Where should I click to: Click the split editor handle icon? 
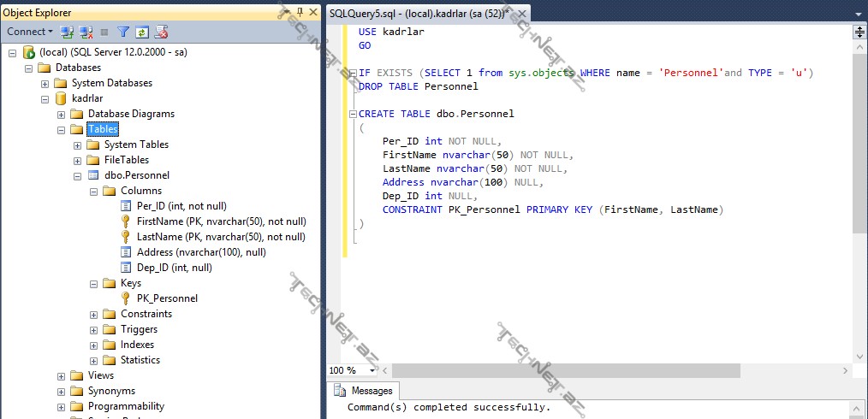[x=859, y=32]
